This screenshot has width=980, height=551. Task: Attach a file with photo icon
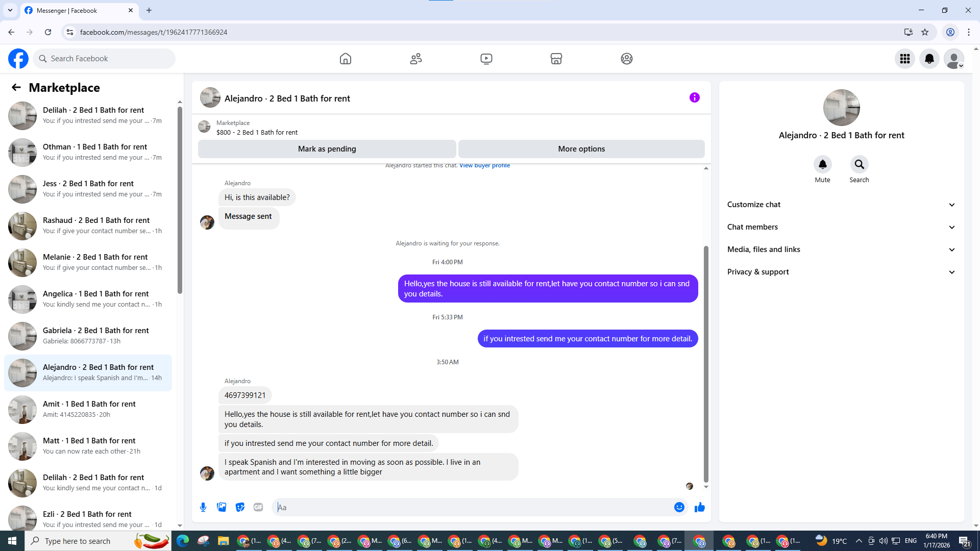point(222,507)
